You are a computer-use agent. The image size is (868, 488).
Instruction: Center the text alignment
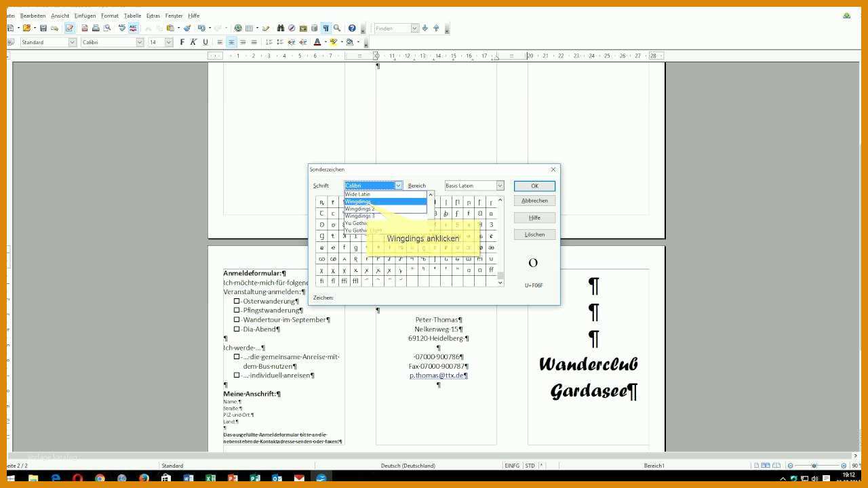tap(231, 42)
